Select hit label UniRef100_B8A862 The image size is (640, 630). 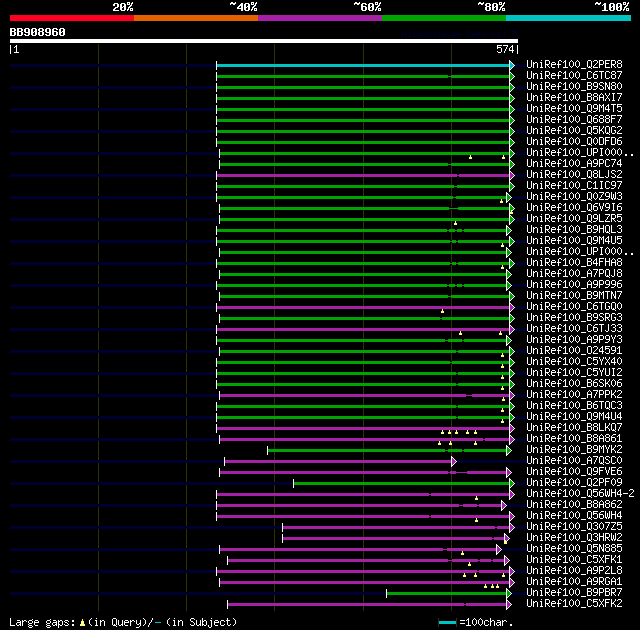tap(574, 505)
